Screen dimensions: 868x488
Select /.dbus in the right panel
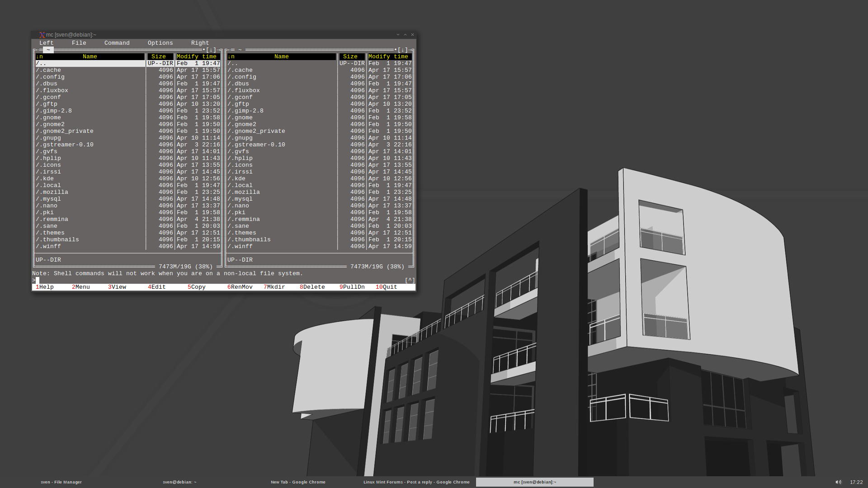(320, 84)
